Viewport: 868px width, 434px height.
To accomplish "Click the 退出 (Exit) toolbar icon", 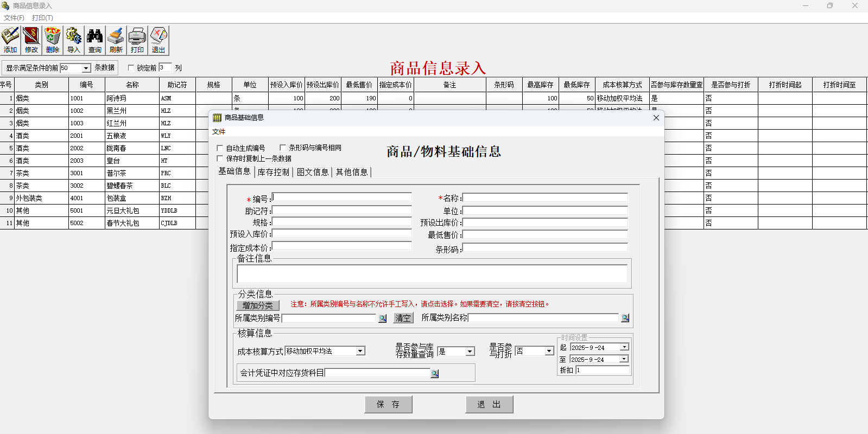I will tap(159, 40).
